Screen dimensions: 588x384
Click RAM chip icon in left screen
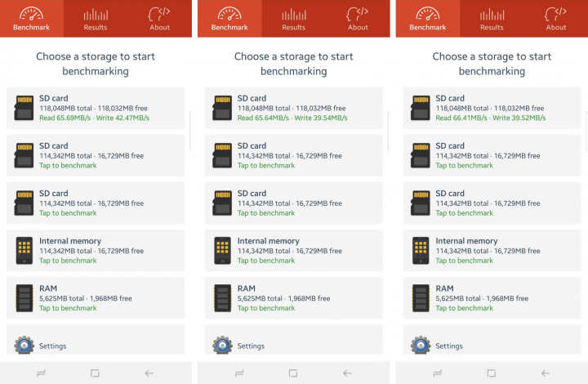pyautogui.click(x=24, y=298)
